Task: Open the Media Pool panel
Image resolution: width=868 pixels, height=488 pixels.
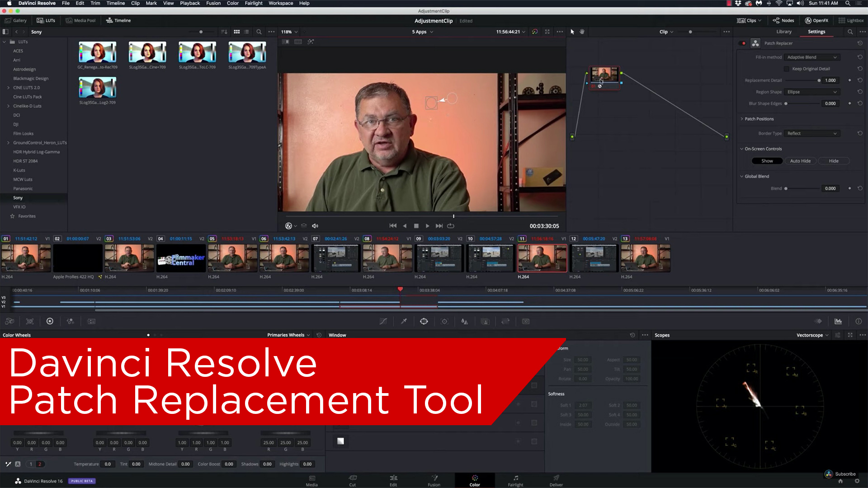Action: [x=81, y=20]
